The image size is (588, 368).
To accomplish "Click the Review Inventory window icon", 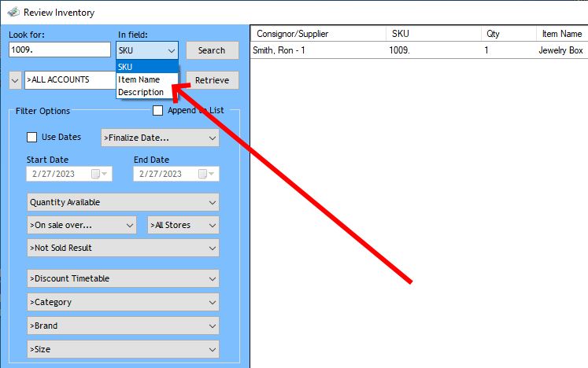I will (x=13, y=12).
